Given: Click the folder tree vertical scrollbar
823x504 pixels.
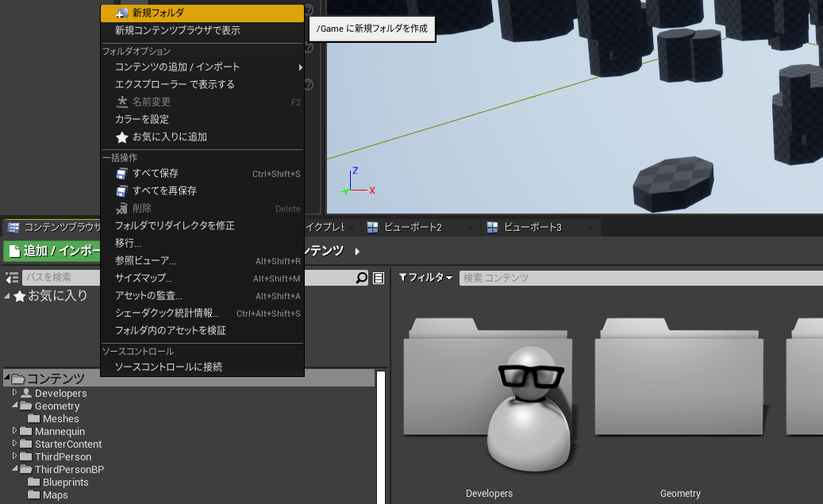Looking at the screenshot, I should click(381, 437).
